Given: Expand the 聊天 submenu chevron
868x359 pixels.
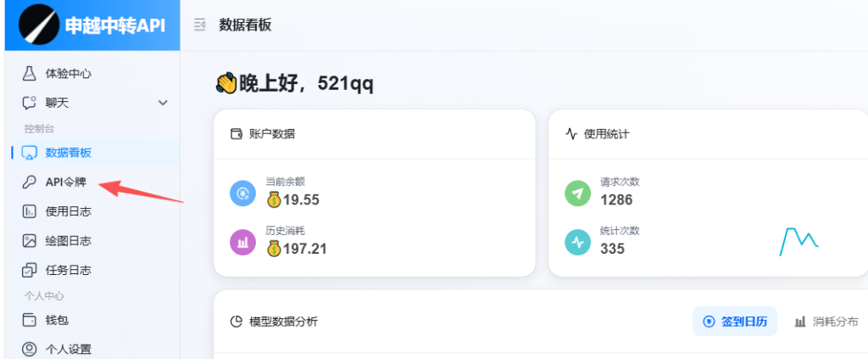Looking at the screenshot, I should click(164, 103).
